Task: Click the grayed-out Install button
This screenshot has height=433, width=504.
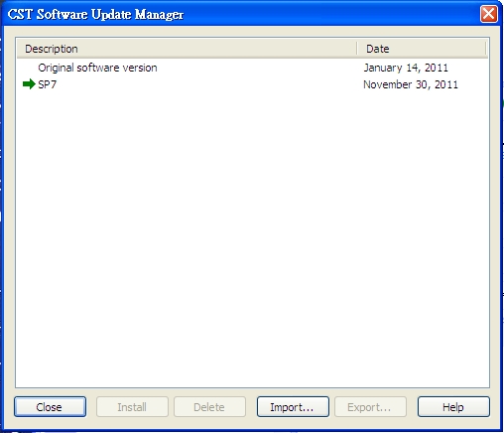Action: [x=132, y=406]
